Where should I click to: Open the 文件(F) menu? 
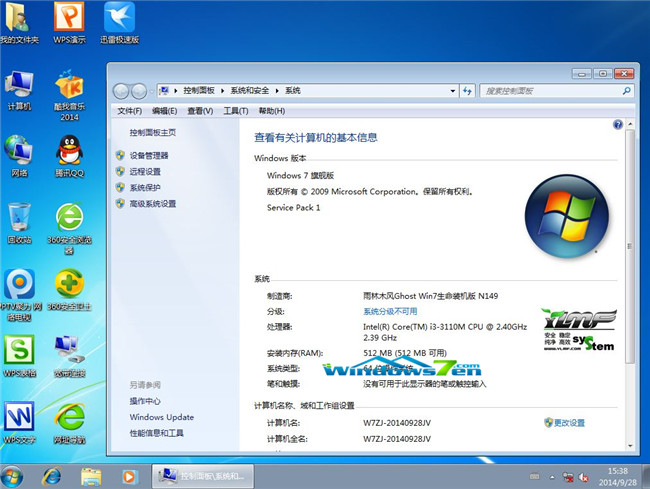129,111
